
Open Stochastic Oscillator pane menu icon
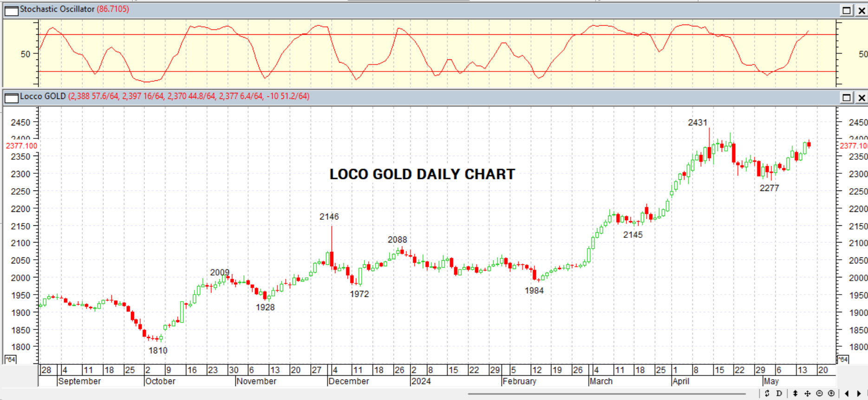tap(11, 10)
